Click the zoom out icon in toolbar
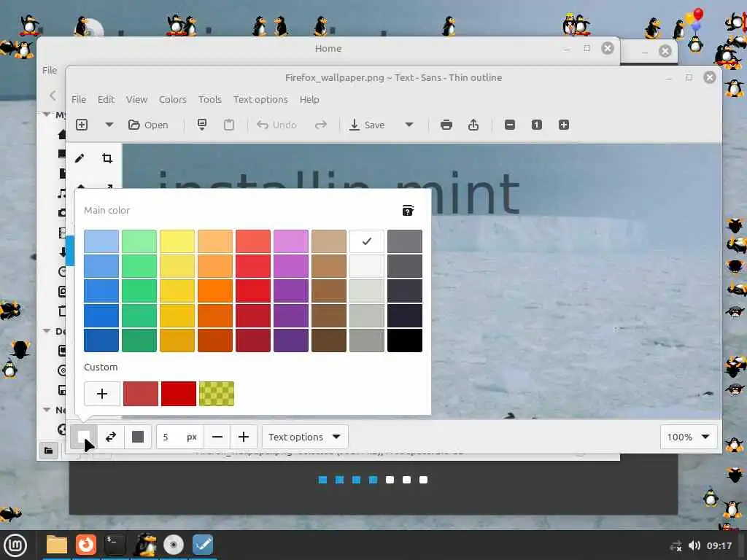Image resolution: width=747 pixels, height=560 pixels. pos(510,125)
